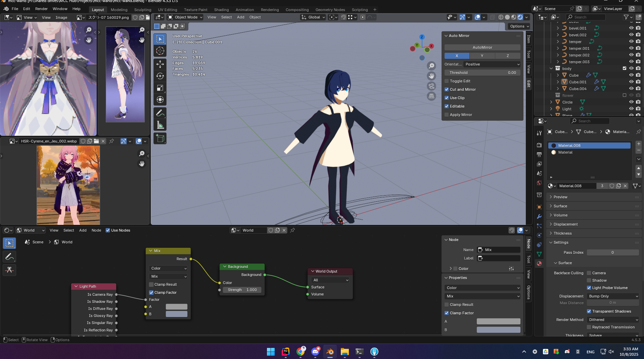
Task: Enable the Toggle Edit checkbox
Action: click(x=447, y=81)
